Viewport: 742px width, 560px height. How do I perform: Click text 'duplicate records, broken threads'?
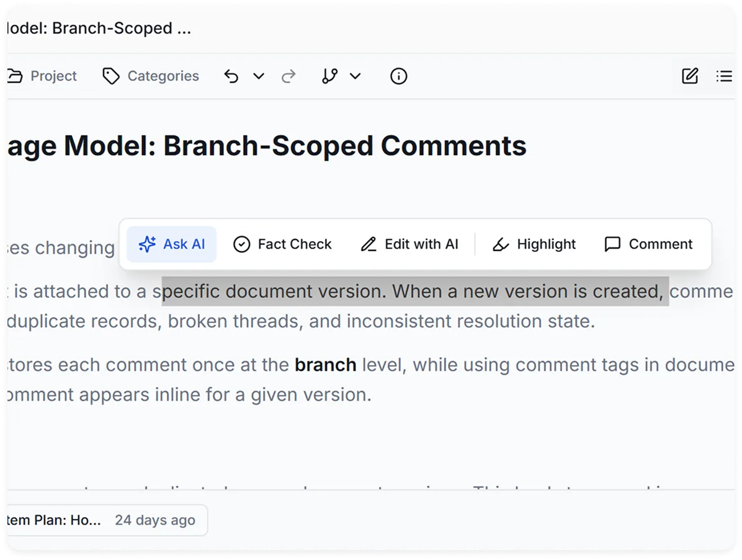click(x=154, y=322)
